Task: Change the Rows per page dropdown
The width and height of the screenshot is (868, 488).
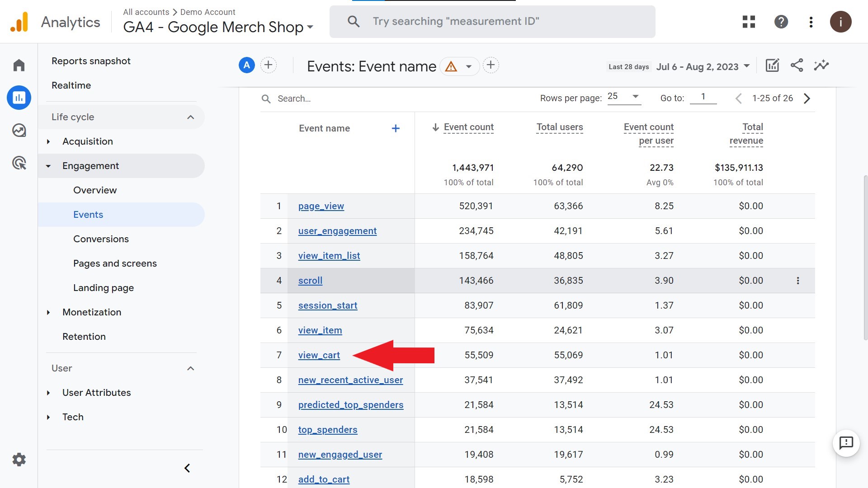Action: tap(624, 97)
